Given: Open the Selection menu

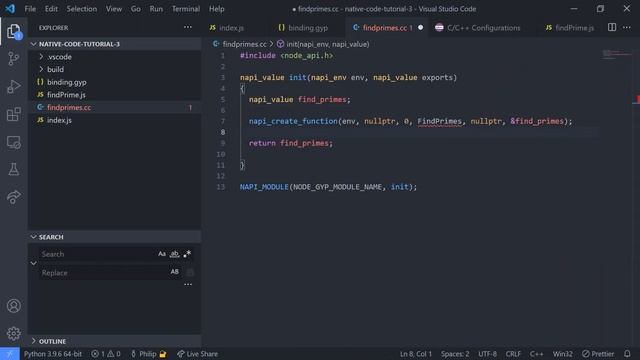Looking at the screenshot, I should [82, 9].
